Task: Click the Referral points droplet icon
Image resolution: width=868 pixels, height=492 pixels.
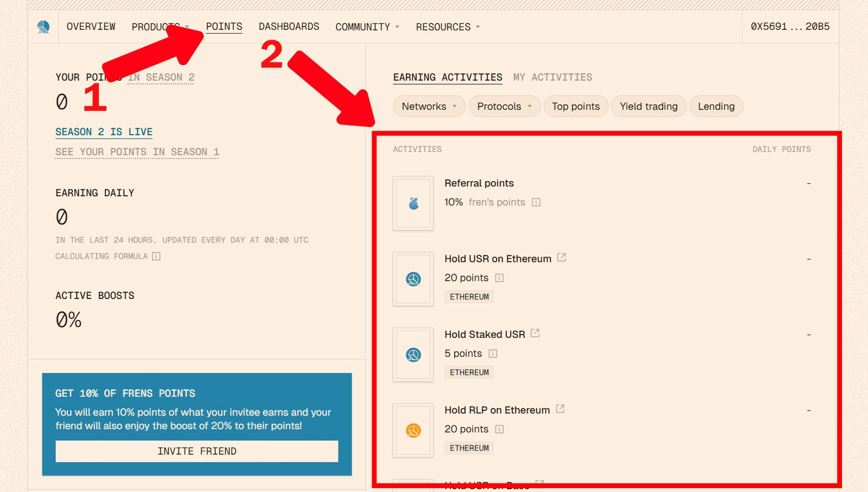Action: click(x=413, y=203)
